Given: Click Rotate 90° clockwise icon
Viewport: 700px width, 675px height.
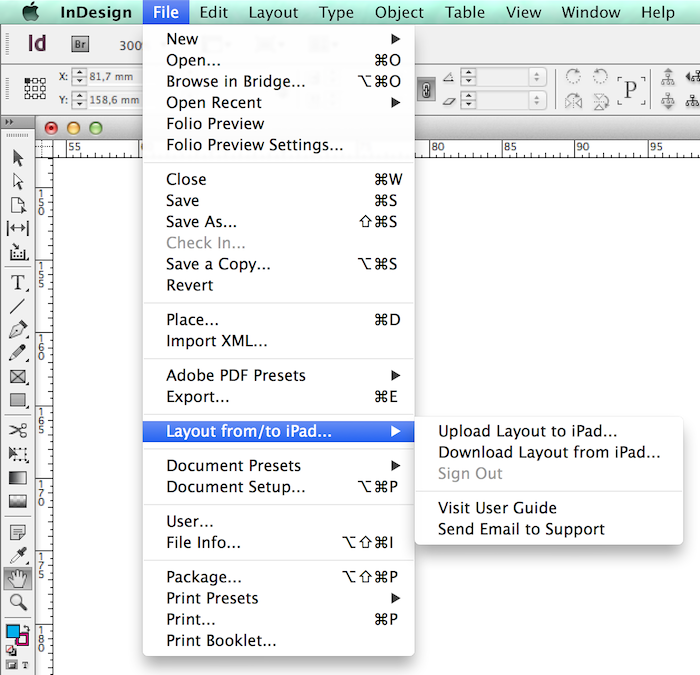Looking at the screenshot, I should [573, 76].
